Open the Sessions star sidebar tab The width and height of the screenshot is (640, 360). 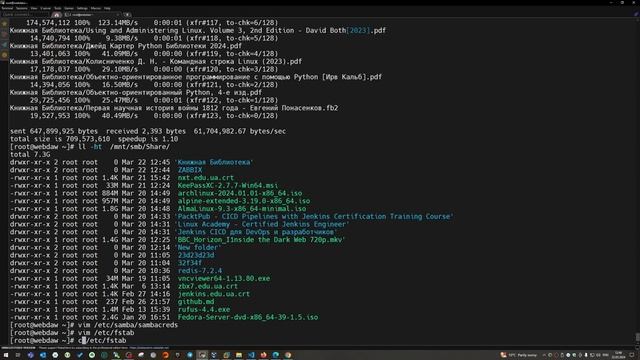[x=4, y=24]
